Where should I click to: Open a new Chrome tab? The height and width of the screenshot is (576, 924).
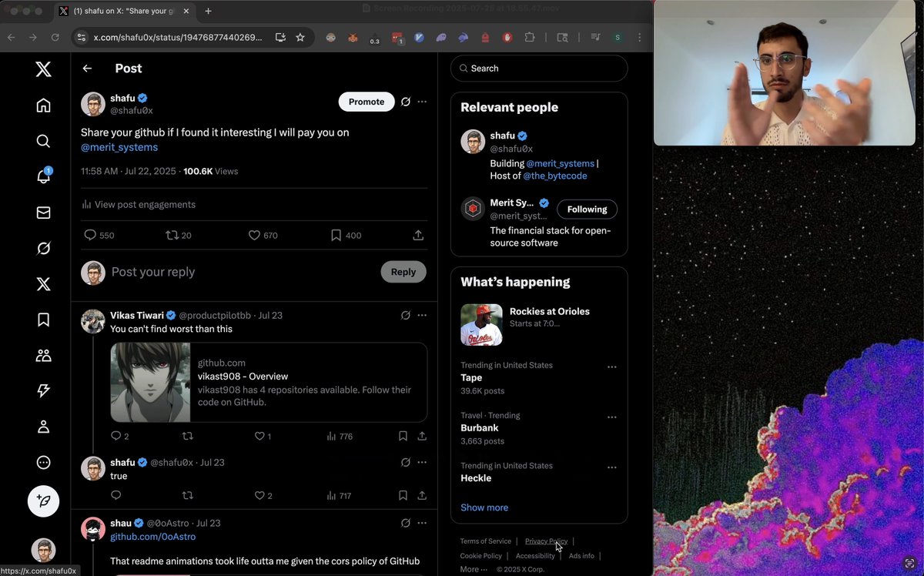[x=208, y=12]
